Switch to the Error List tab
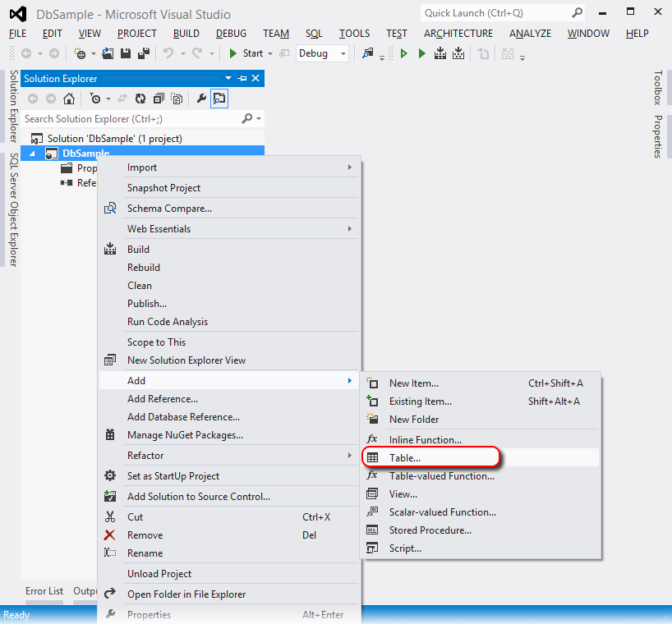Image resolution: width=672 pixels, height=624 pixels. [x=44, y=591]
